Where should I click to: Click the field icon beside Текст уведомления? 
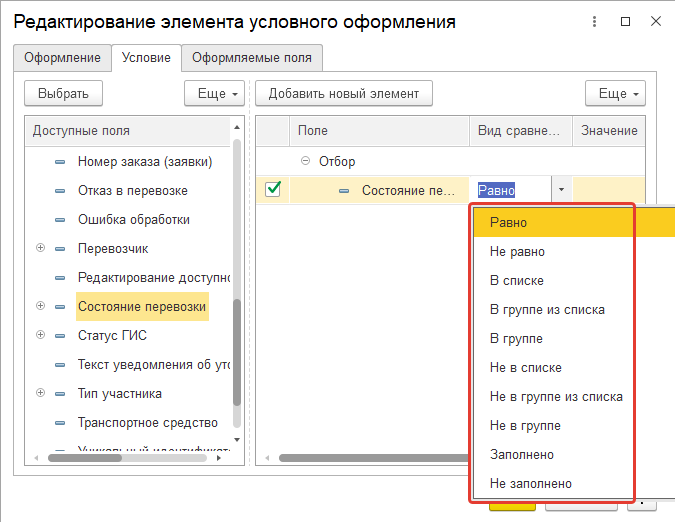60,365
